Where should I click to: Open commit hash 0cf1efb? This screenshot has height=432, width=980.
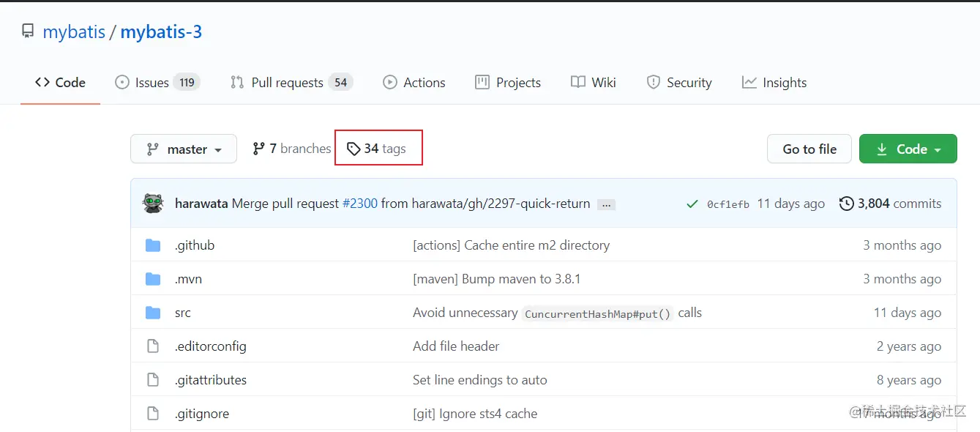728,205
